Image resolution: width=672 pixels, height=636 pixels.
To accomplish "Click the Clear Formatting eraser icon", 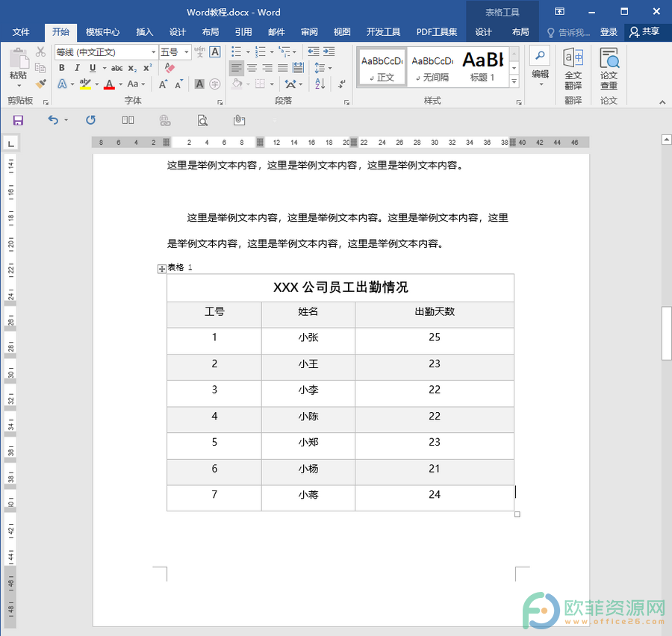I will [169, 68].
